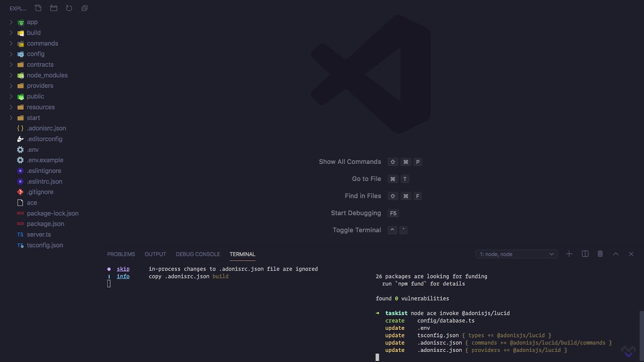Open the ace file
This screenshot has height=362, width=644.
[32, 203]
